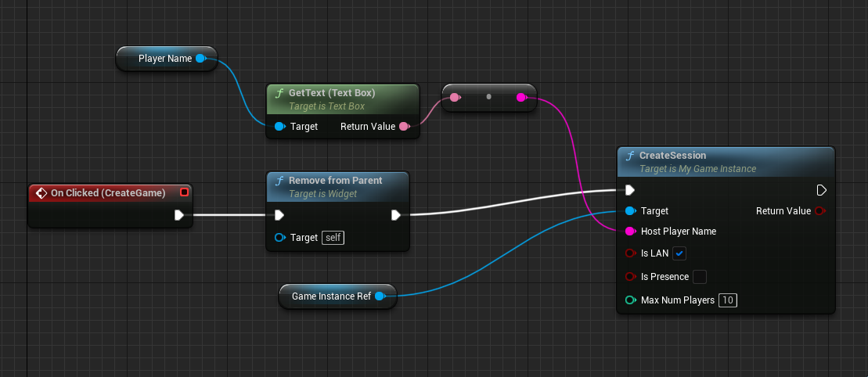Click CreateSession's Return Value output pin
The height and width of the screenshot is (377, 868).
click(820, 211)
